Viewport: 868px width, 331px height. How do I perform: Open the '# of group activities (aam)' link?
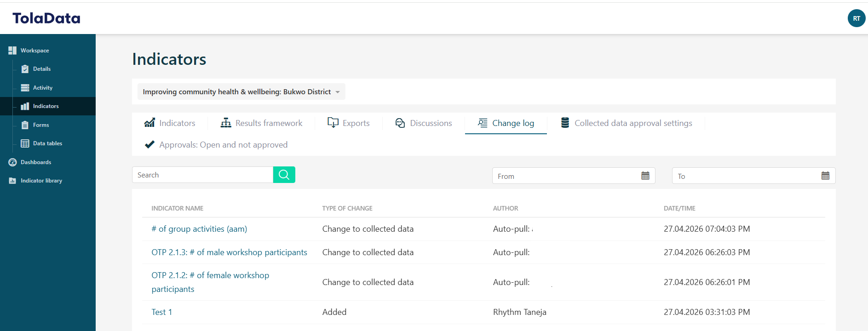(199, 229)
